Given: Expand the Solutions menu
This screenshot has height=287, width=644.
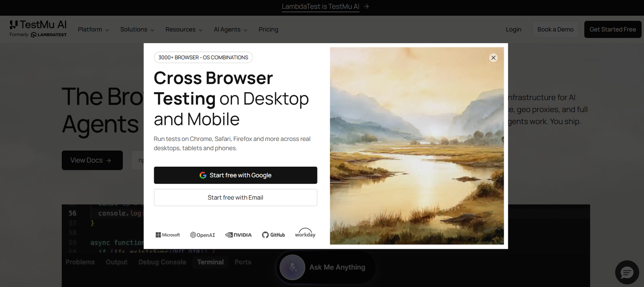Looking at the screenshot, I should [x=137, y=29].
